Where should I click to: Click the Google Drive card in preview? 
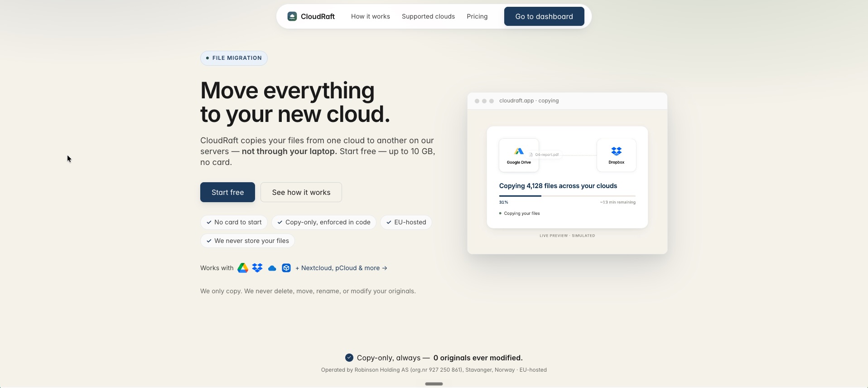tap(519, 155)
